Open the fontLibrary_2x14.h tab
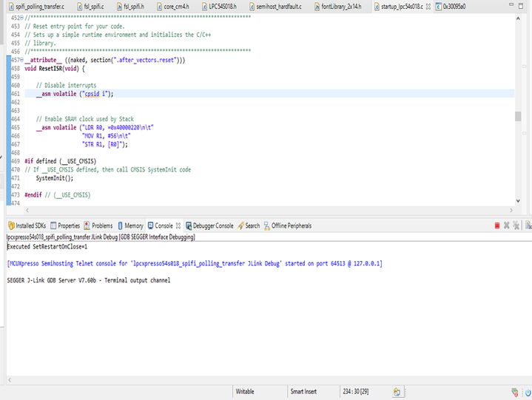This screenshot has height=400, width=532. pos(337,7)
